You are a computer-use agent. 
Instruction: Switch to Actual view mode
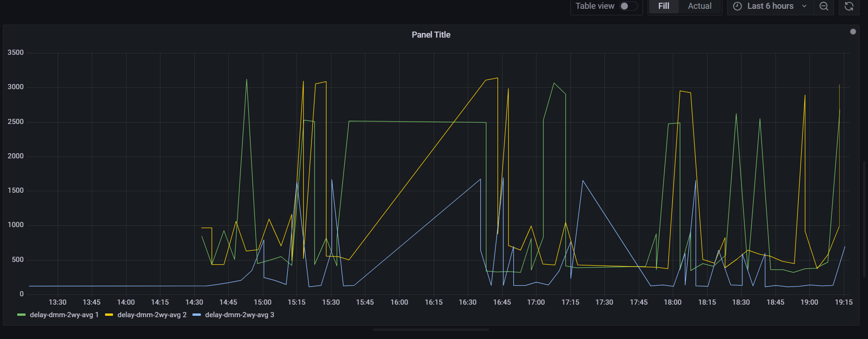(x=700, y=6)
